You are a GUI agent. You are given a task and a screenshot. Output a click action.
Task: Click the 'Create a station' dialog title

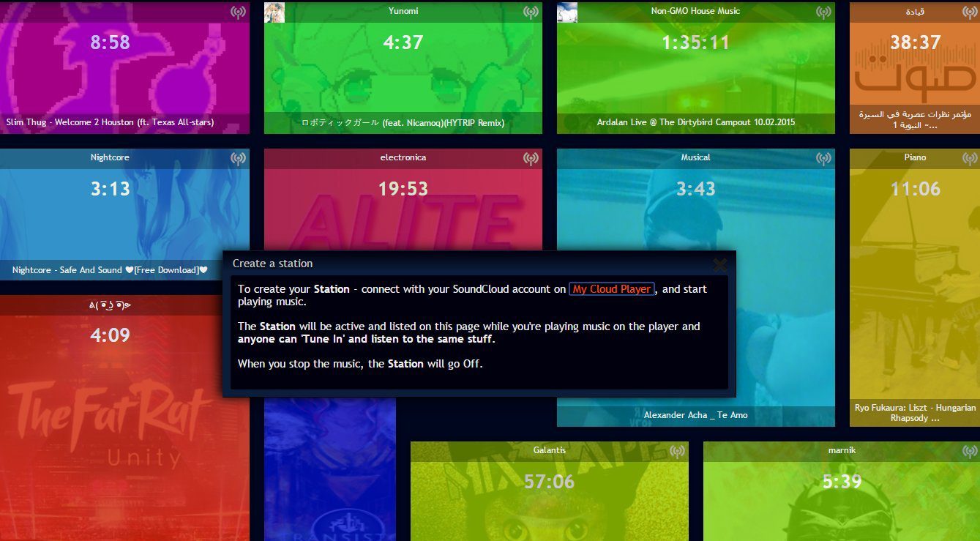[x=272, y=264]
